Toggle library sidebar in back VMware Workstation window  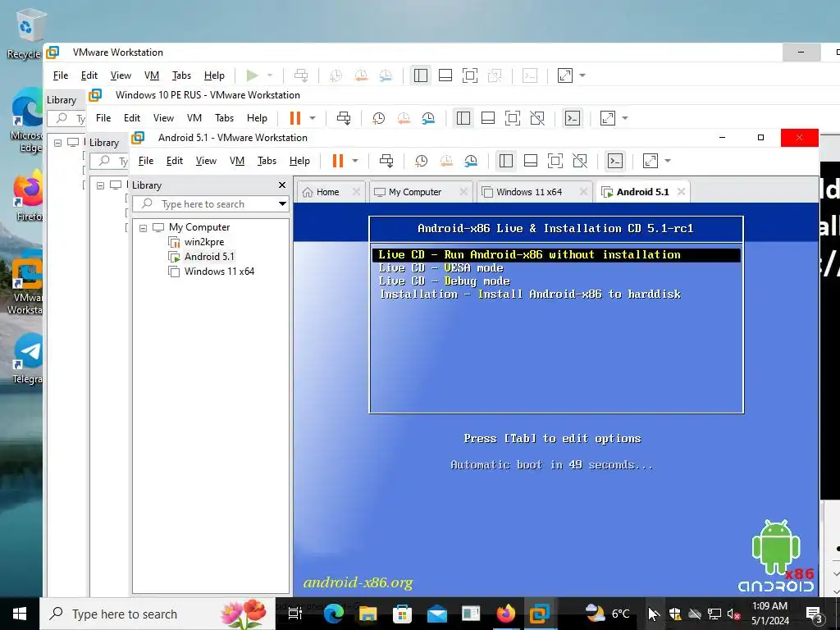tap(421, 75)
